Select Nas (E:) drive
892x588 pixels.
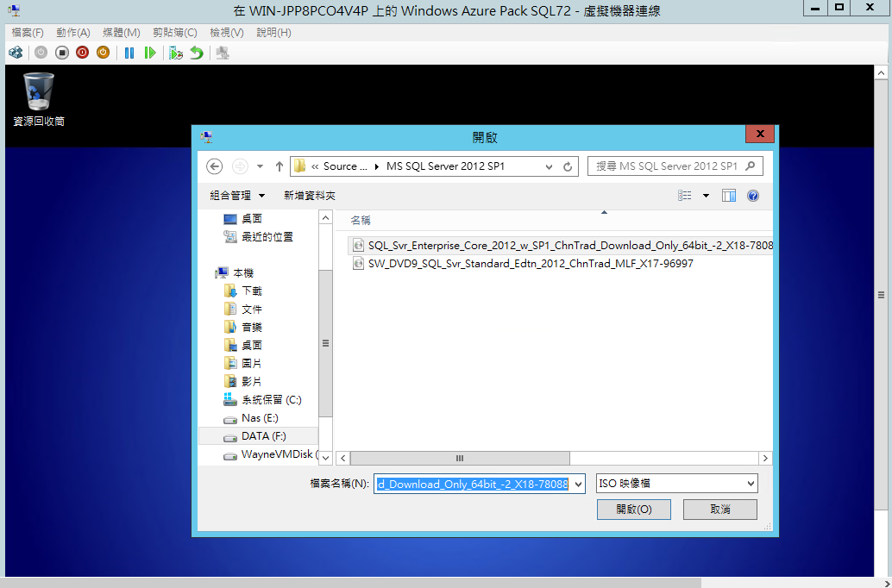pos(251,418)
